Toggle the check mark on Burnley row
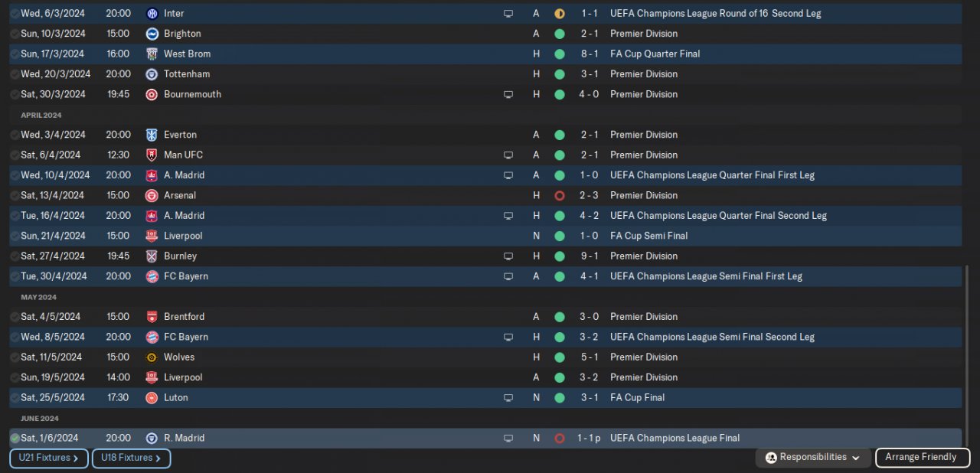The height and width of the screenshot is (473, 980). (15, 256)
